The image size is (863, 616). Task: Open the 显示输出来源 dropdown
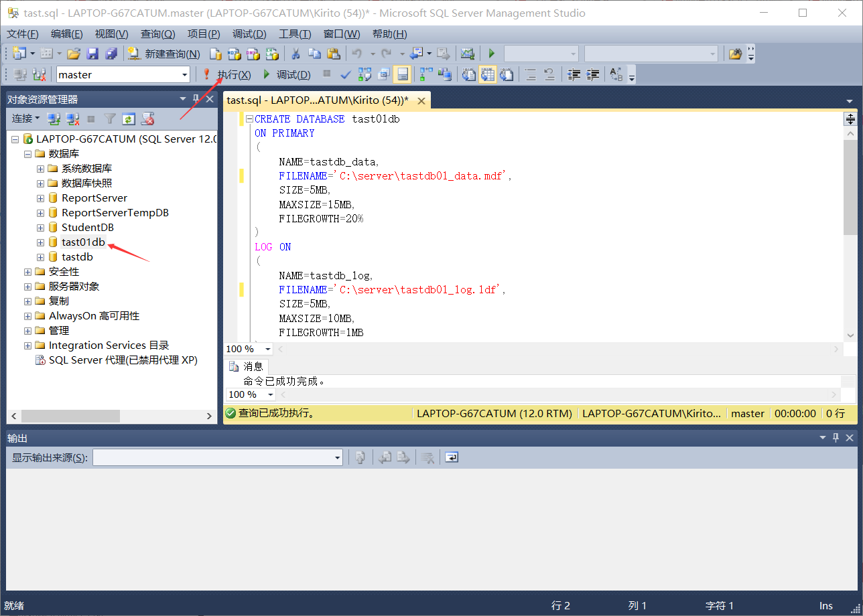(338, 457)
